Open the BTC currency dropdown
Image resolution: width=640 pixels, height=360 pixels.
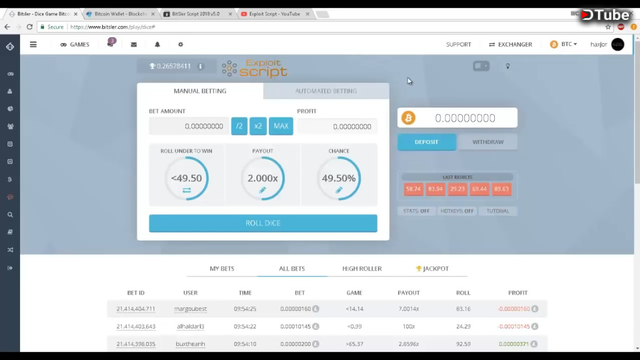pyautogui.click(x=563, y=44)
